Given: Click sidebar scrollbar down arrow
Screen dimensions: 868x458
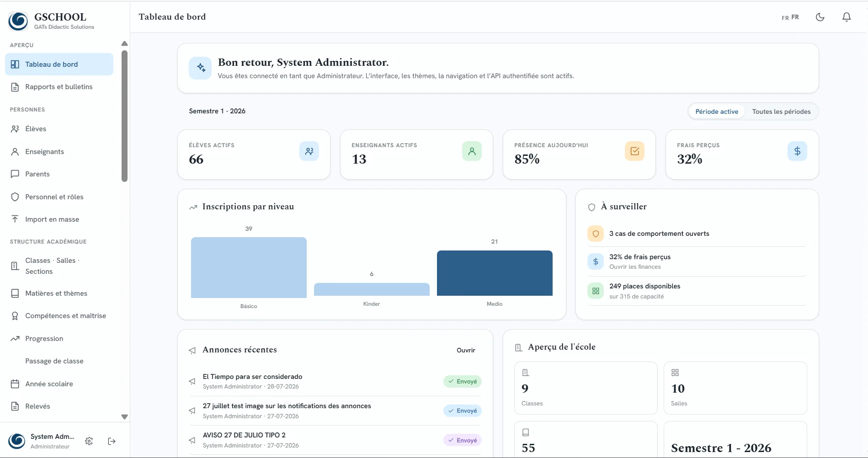Looking at the screenshot, I should (124, 417).
